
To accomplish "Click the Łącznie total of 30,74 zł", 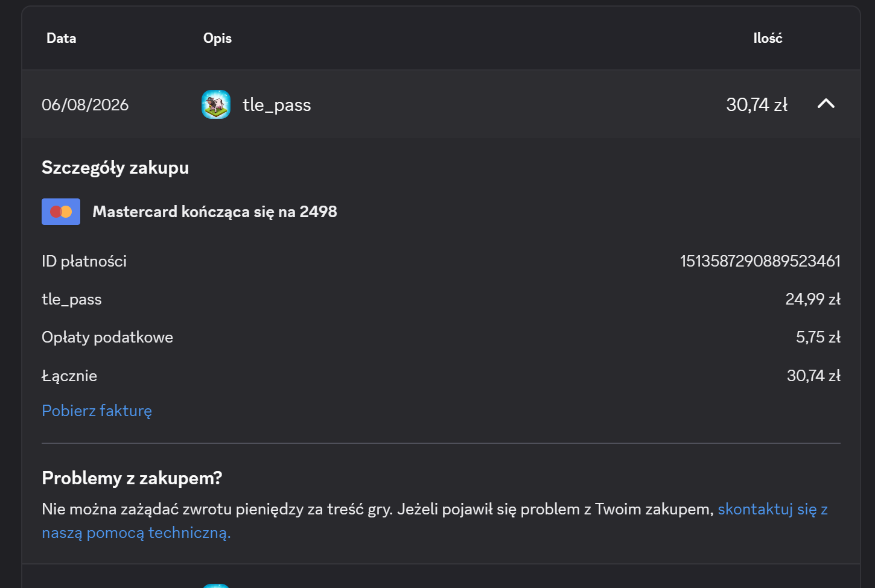I will [813, 376].
